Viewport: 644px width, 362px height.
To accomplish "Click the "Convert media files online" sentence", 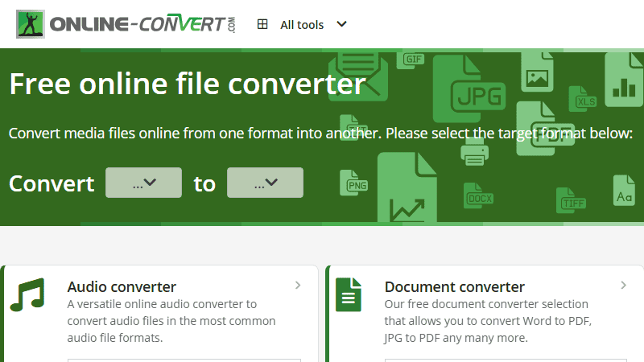I will (320, 134).
